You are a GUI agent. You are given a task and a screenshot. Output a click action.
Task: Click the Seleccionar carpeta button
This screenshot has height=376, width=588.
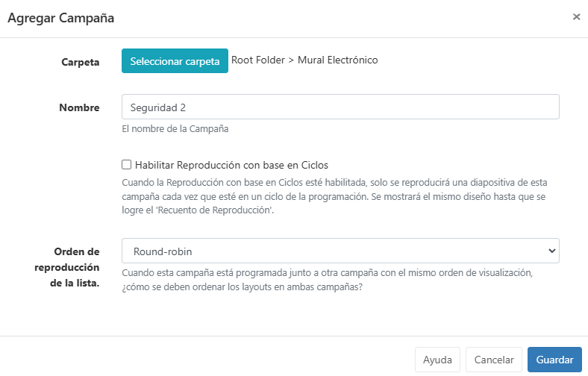(175, 60)
